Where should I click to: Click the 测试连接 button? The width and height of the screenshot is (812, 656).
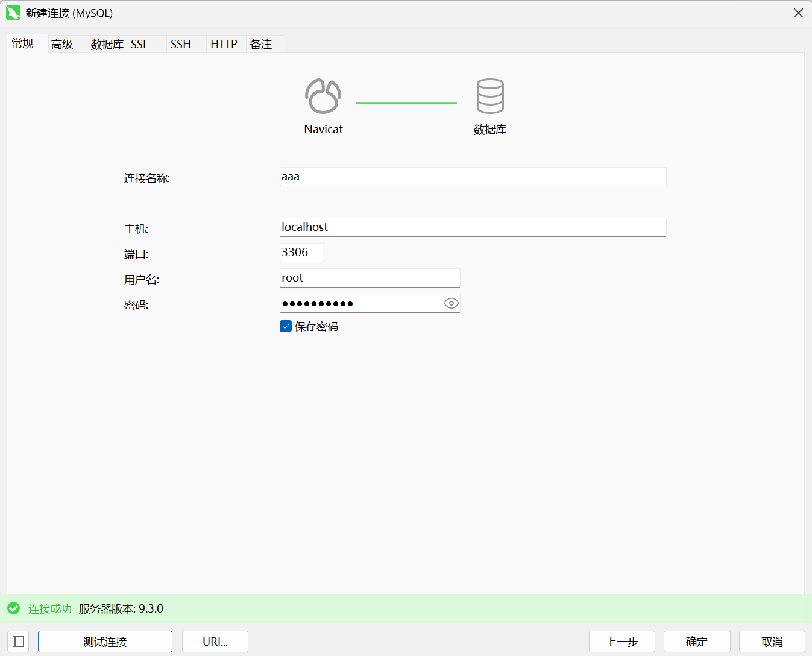(105, 642)
